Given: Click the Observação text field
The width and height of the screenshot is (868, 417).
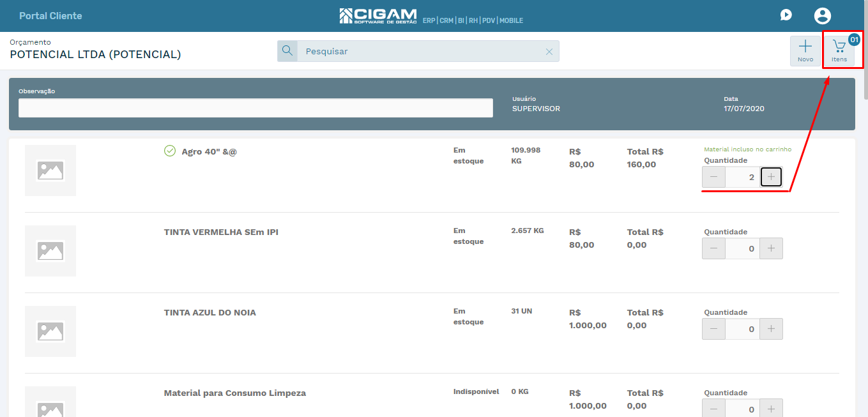Looking at the screenshot, I should 255,108.
